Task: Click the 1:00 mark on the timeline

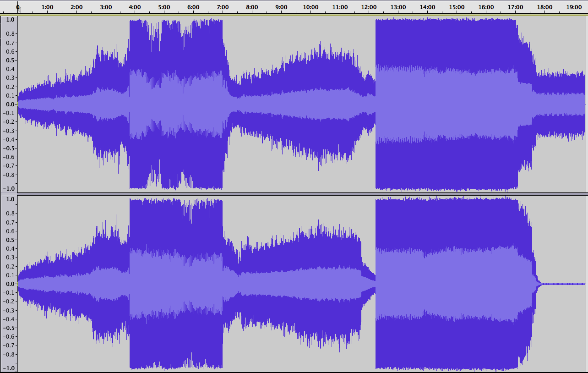Action: click(x=47, y=7)
